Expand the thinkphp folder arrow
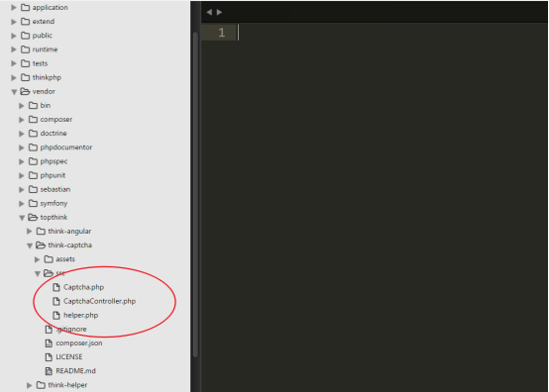This screenshot has width=549, height=392. (x=14, y=77)
